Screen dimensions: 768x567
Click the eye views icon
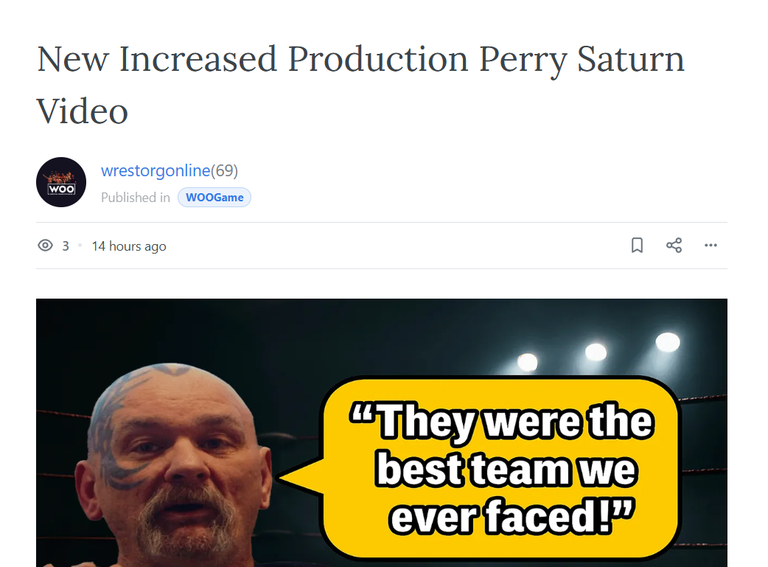pos(45,245)
